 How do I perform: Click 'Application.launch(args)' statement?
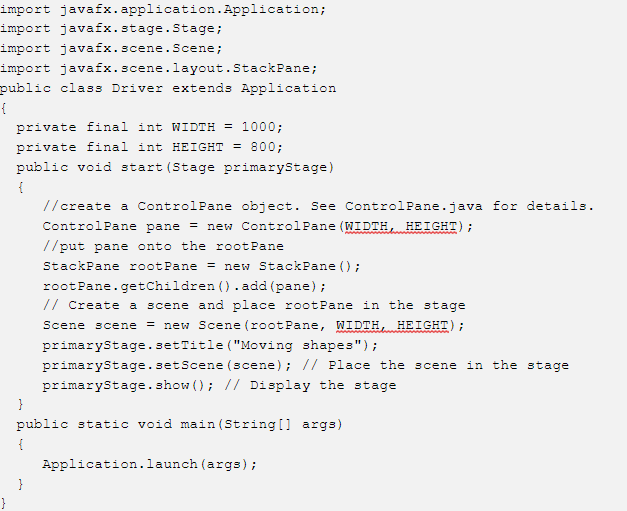coord(150,464)
